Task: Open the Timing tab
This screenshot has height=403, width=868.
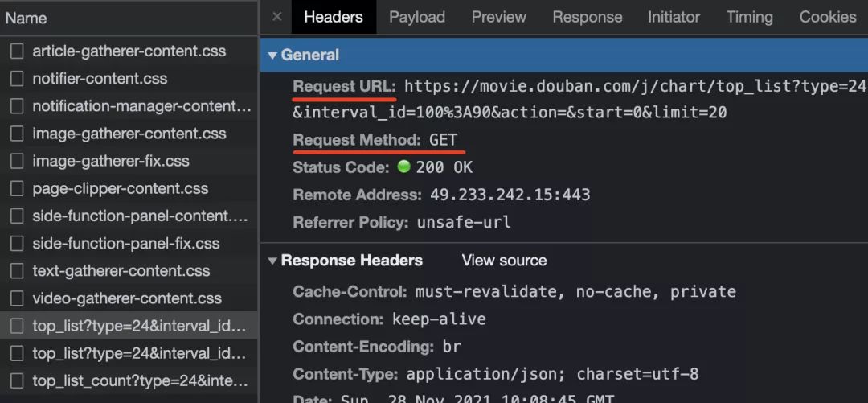Action: [750, 17]
